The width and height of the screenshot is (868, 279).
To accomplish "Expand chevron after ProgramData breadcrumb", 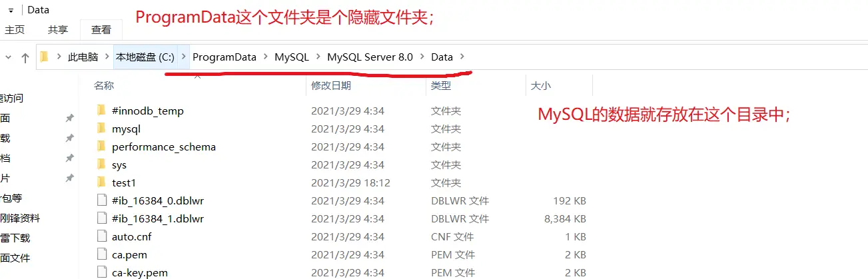I will pyautogui.click(x=266, y=57).
